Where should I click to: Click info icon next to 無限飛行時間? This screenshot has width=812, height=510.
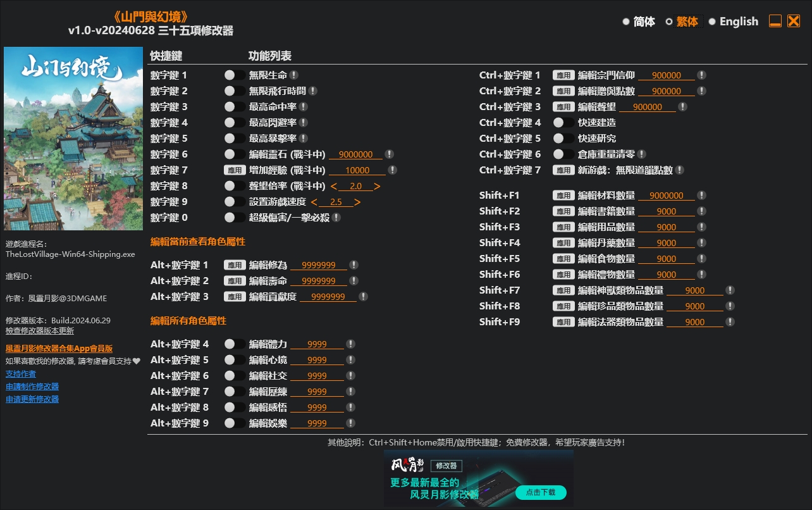click(x=313, y=91)
